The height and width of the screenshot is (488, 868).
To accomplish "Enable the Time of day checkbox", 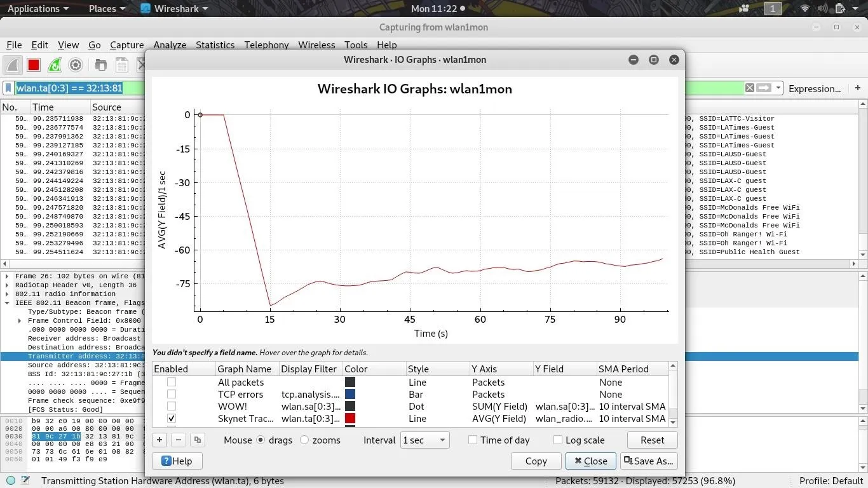I will [x=473, y=440].
